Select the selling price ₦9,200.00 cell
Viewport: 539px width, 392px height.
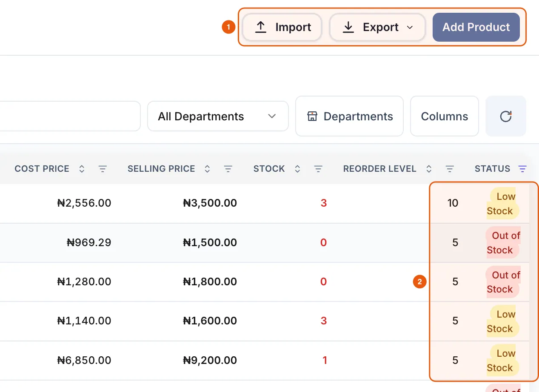tap(210, 361)
